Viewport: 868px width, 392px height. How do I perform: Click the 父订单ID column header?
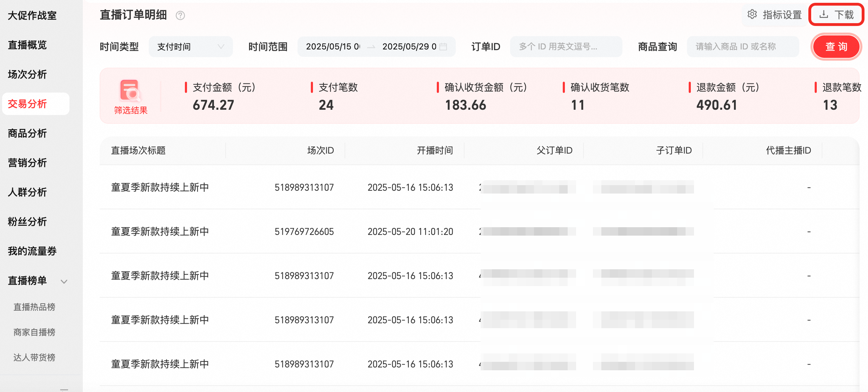pyautogui.click(x=554, y=150)
